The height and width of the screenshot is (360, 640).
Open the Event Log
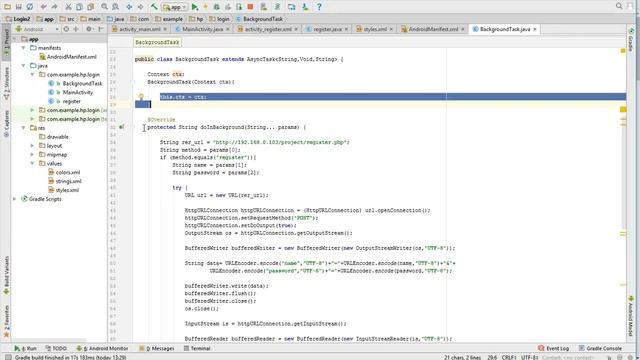click(553, 348)
